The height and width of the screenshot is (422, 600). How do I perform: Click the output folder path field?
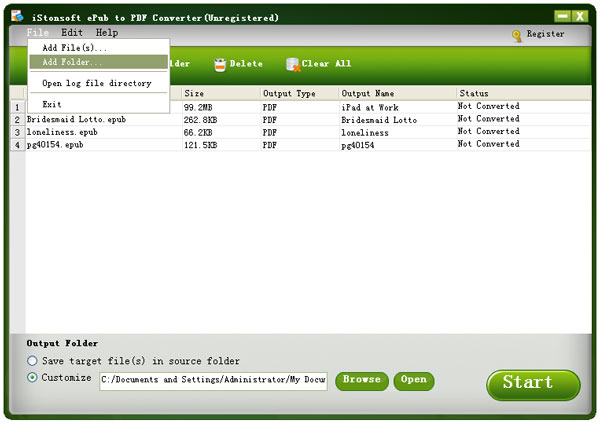[x=213, y=380]
